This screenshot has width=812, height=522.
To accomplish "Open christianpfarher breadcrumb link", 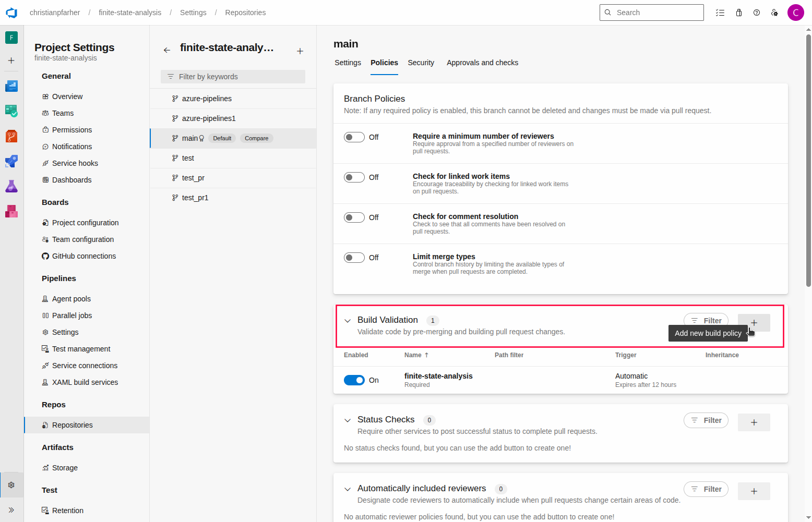I will [x=55, y=13].
